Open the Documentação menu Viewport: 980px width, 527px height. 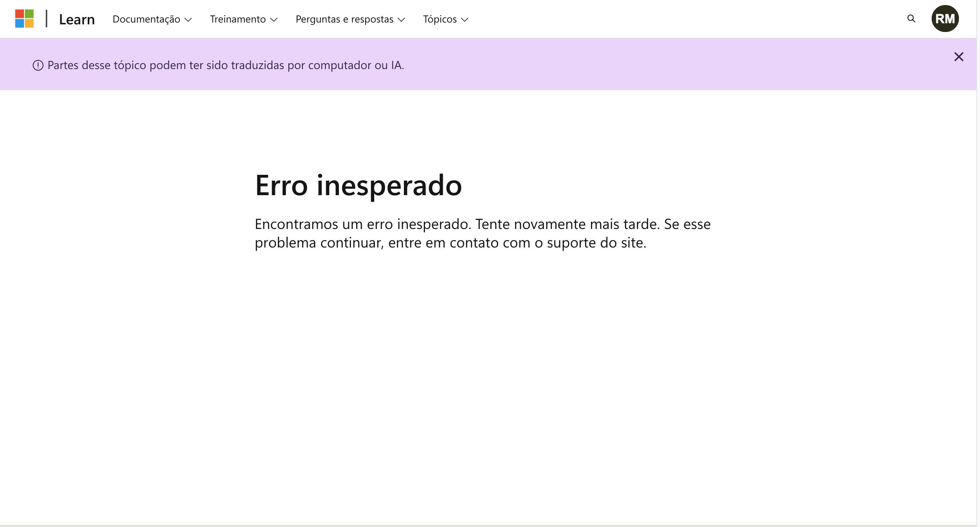(146, 19)
